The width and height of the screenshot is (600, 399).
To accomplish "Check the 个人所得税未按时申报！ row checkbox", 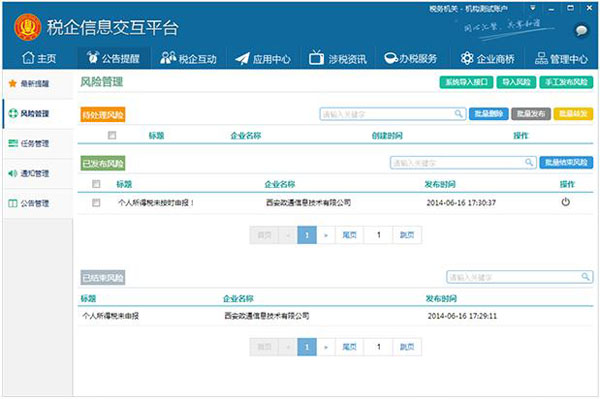I will (96, 202).
